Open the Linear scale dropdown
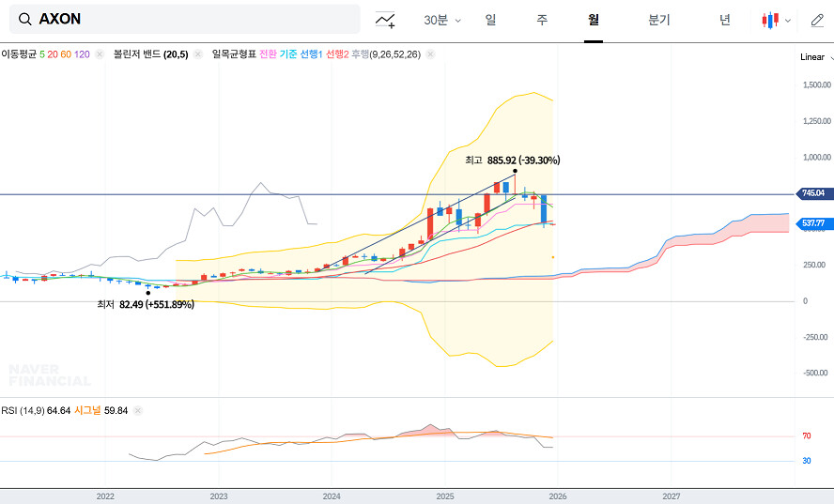 click(x=816, y=57)
